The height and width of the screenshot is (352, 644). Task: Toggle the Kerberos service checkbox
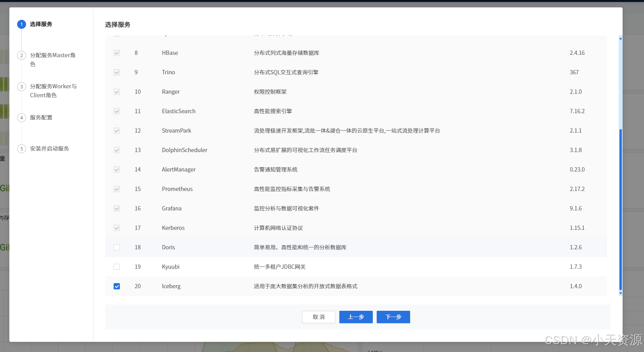click(117, 228)
